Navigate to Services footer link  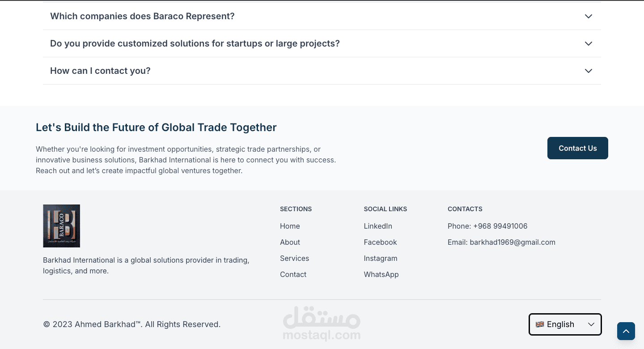[294, 259]
